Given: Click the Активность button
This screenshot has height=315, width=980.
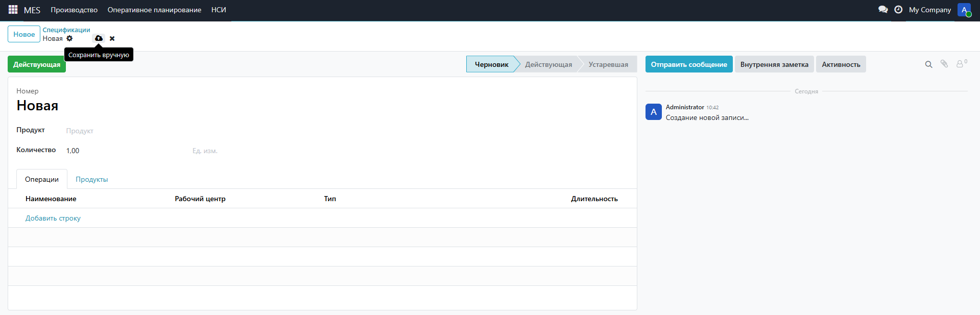Looking at the screenshot, I should click(841, 64).
